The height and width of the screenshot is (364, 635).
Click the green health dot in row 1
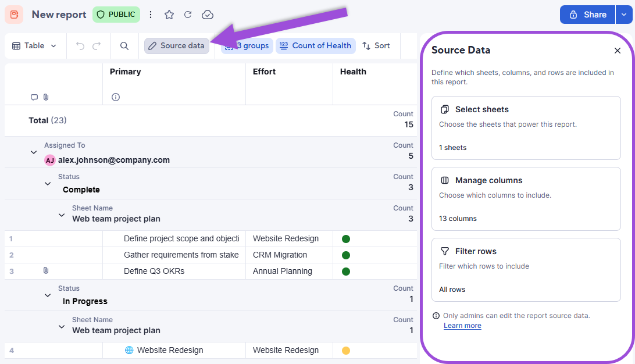pyautogui.click(x=346, y=239)
